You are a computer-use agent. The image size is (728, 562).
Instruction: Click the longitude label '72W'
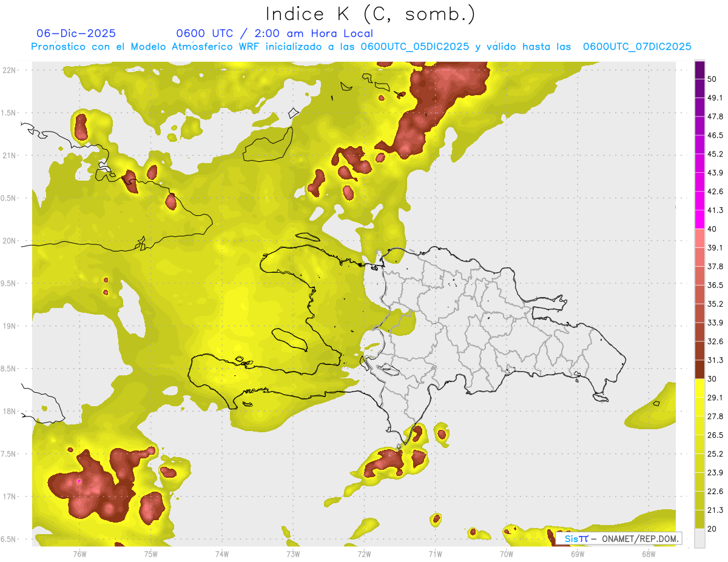point(364,554)
